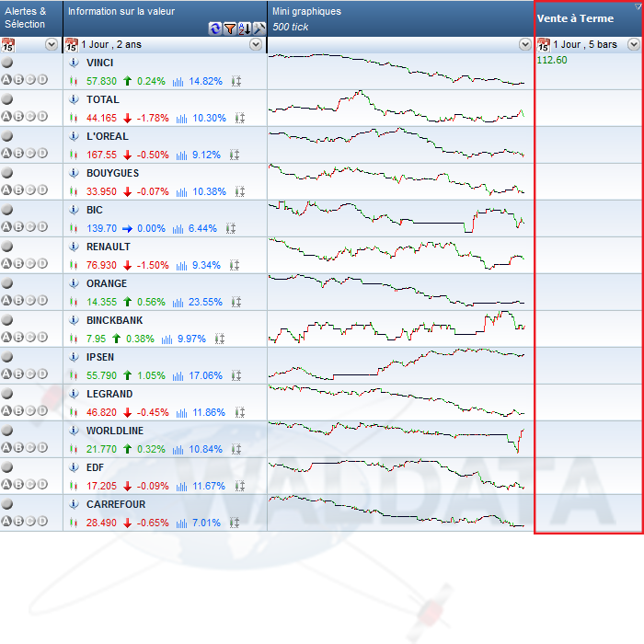Open the CARREFOUR stock name
644x644 pixels.
click(116, 504)
